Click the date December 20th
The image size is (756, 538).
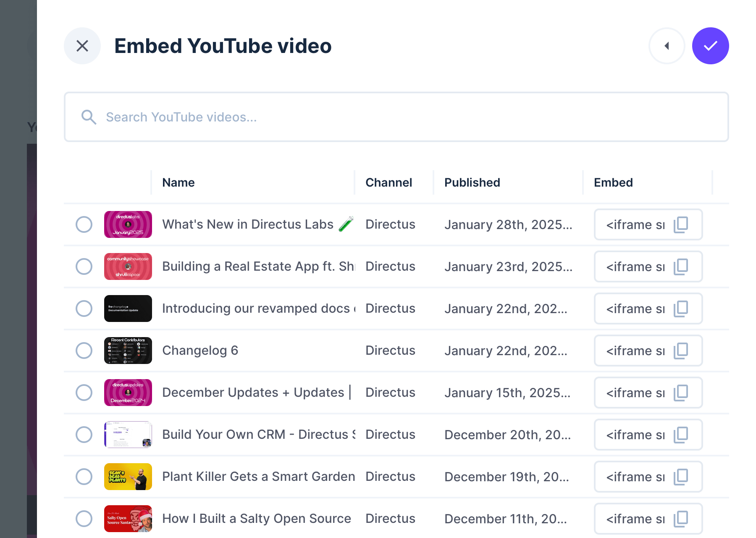pyautogui.click(x=507, y=435)
